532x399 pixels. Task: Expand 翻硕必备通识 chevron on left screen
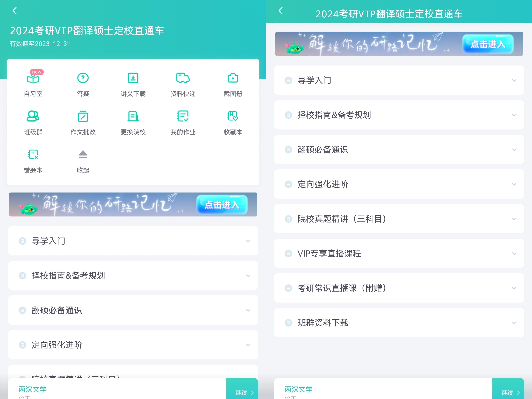pos(248,310)
